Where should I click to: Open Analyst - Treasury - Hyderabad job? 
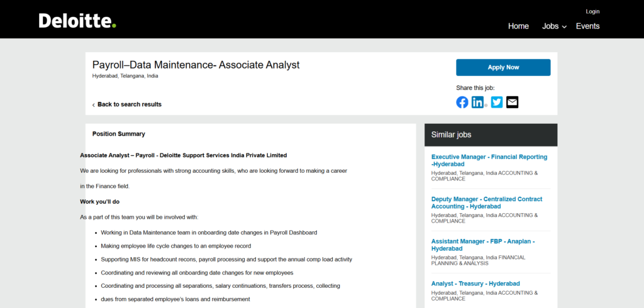[x=475, y=283]
